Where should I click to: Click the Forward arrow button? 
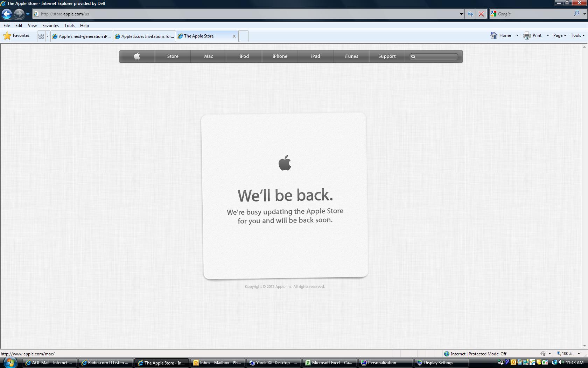(x=19, y=14)
